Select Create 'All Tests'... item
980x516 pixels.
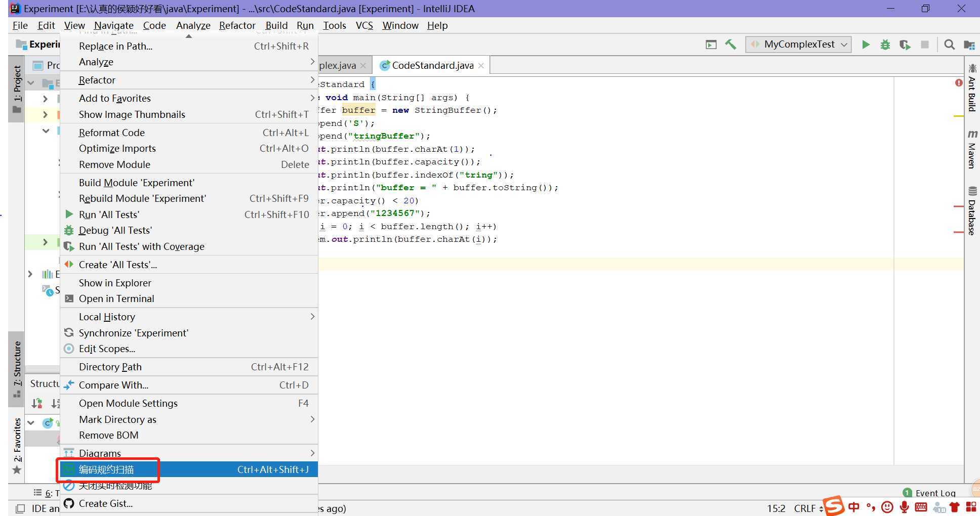[x=189, y=265]
